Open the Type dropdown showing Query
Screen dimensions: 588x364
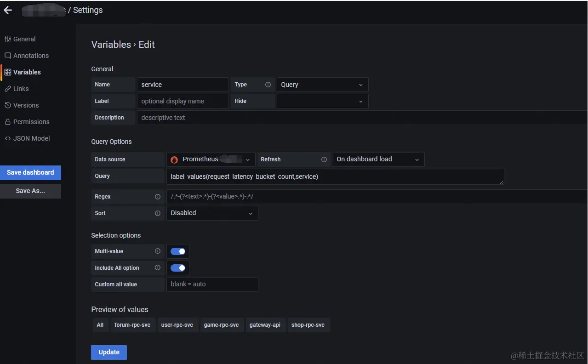[x=322, y=85]
